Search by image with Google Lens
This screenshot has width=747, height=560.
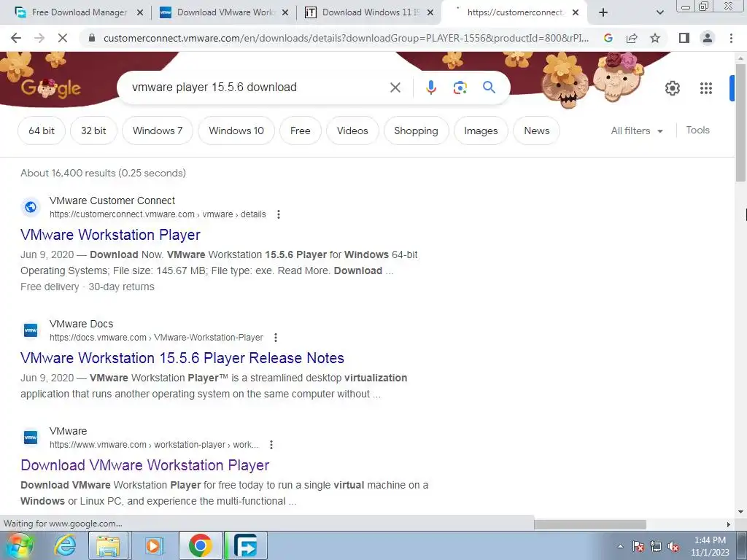click(460, 87)
